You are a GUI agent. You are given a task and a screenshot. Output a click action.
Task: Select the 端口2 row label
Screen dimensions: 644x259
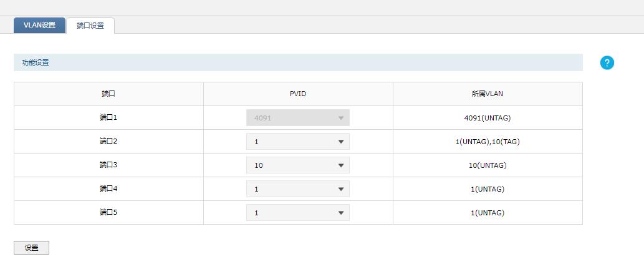108,142
